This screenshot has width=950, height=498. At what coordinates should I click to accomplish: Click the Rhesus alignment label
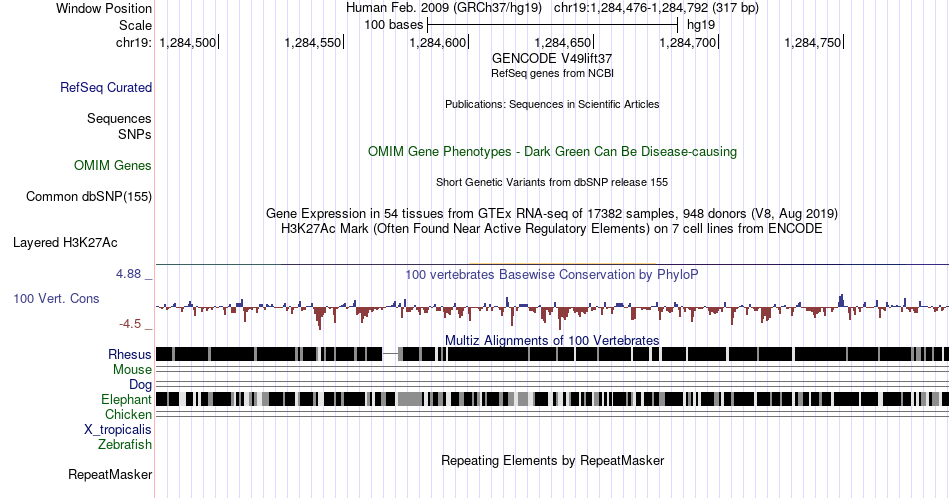(x=130, y=354)
